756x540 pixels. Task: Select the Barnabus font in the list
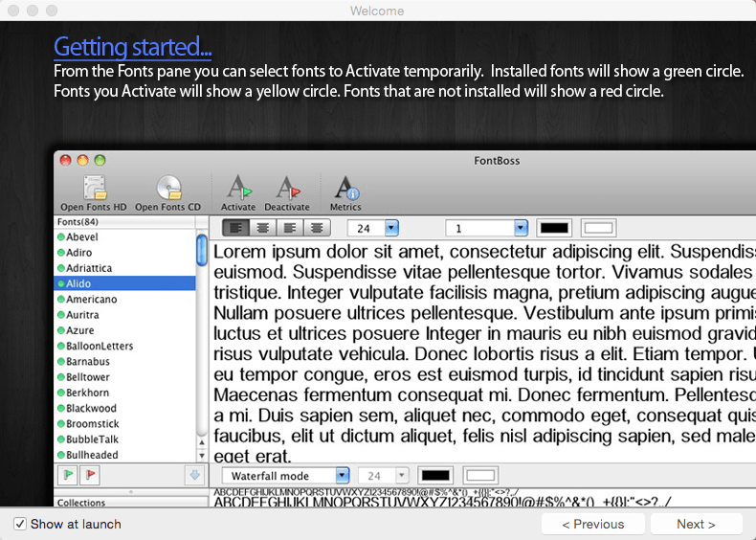point(124,362)
